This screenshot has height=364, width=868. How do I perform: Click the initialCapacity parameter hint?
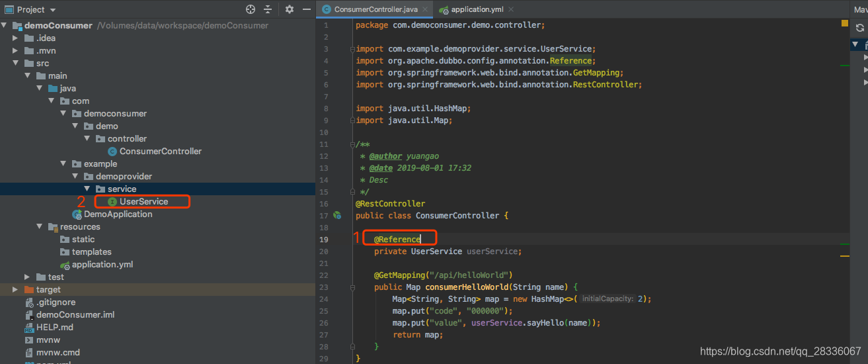coord(608,299)
